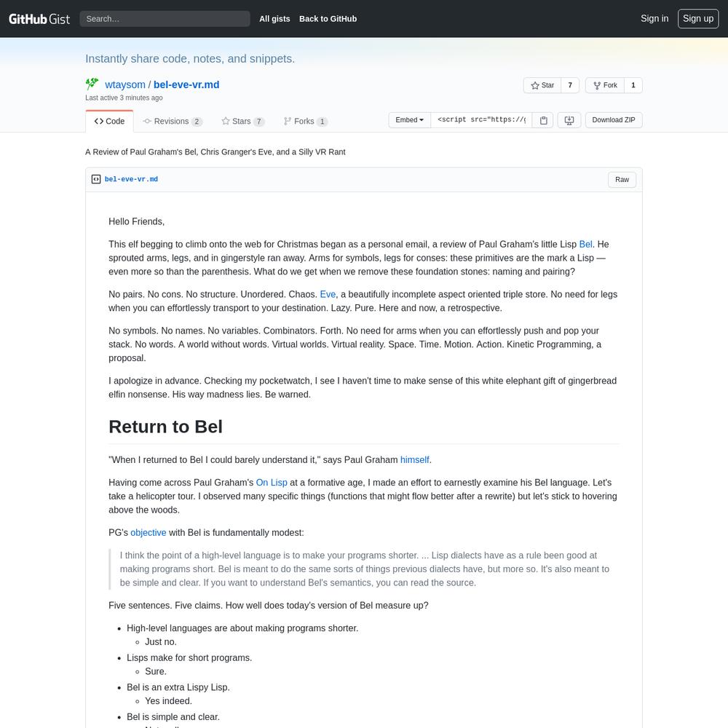The height and width of the screenshot is (728, 728).
Task: Click the gist description about Paul Graham's Bel
Action: (x=215, y=152)
